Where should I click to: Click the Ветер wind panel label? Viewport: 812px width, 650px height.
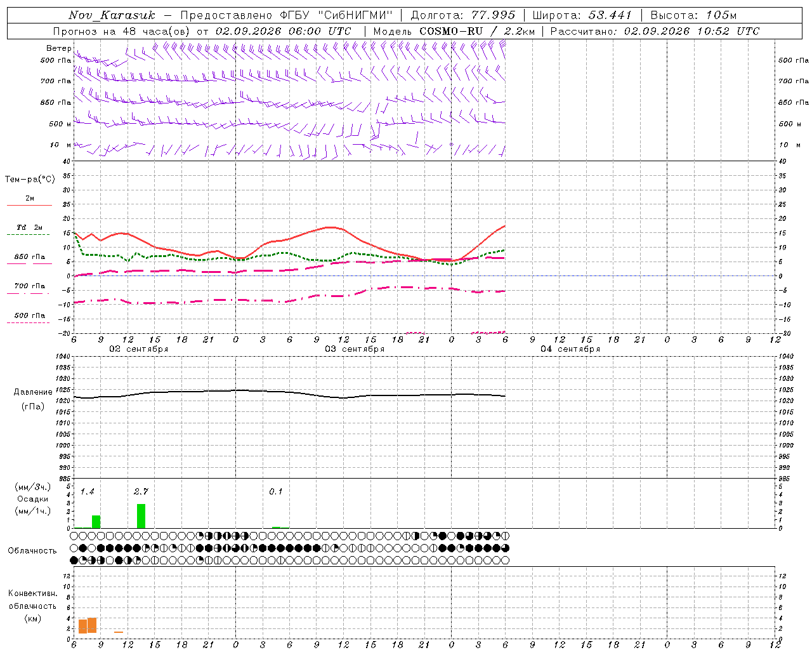pos(58,48)
